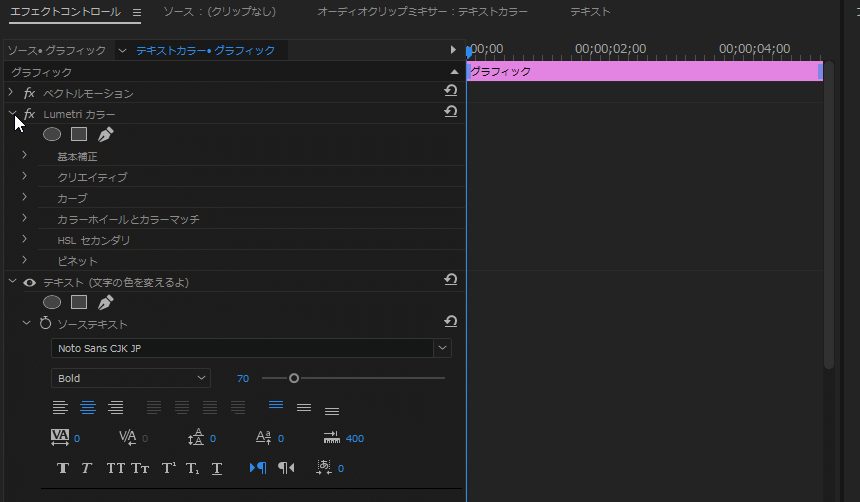The width and height of the screenshot is (860, 502).
Task: Reset the ベクトルモーション effect
Action: coord(451,91)
